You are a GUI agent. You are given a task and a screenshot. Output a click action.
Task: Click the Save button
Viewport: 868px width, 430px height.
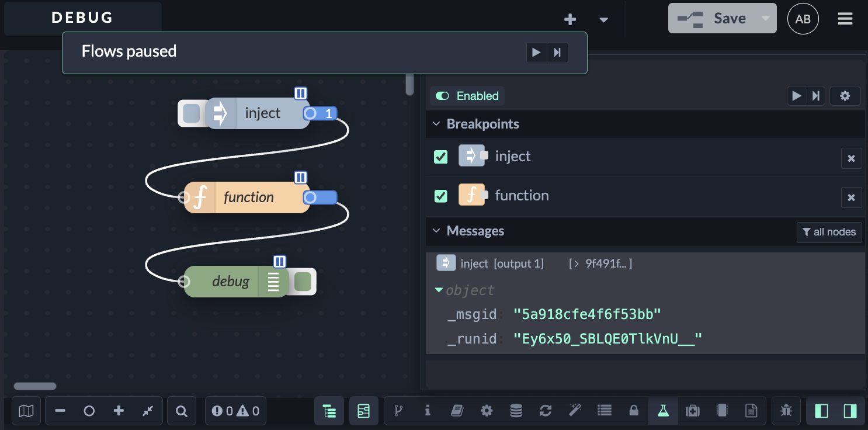click(713, 19)
